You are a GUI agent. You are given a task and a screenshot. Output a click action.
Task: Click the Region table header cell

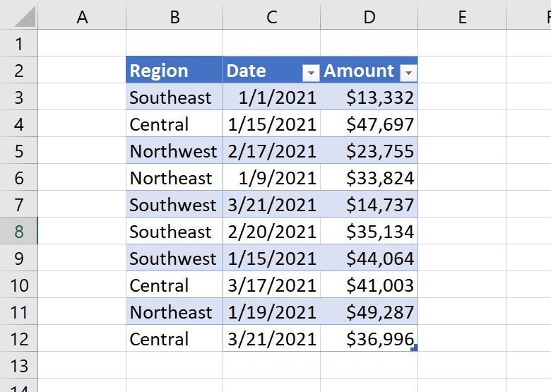click(x=174, y=71)
